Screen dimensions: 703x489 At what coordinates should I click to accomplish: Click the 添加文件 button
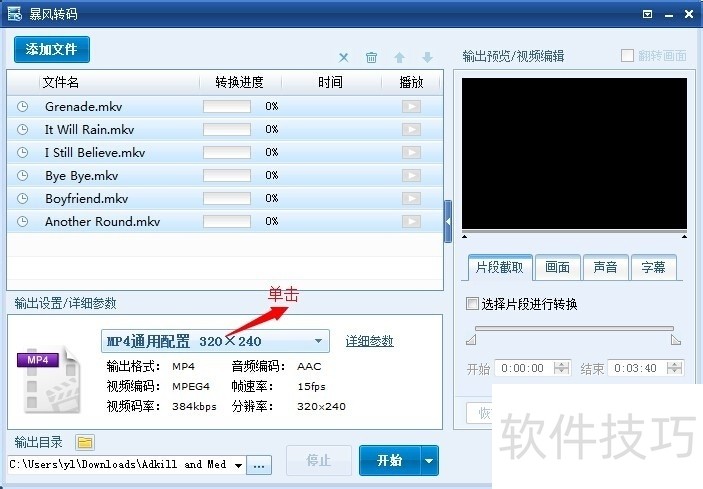52,49
